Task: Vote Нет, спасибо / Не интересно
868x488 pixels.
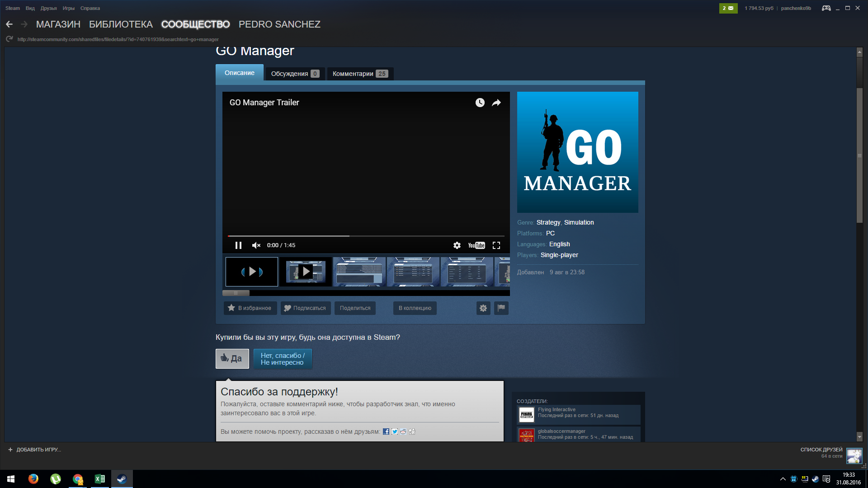Action: 283,359
